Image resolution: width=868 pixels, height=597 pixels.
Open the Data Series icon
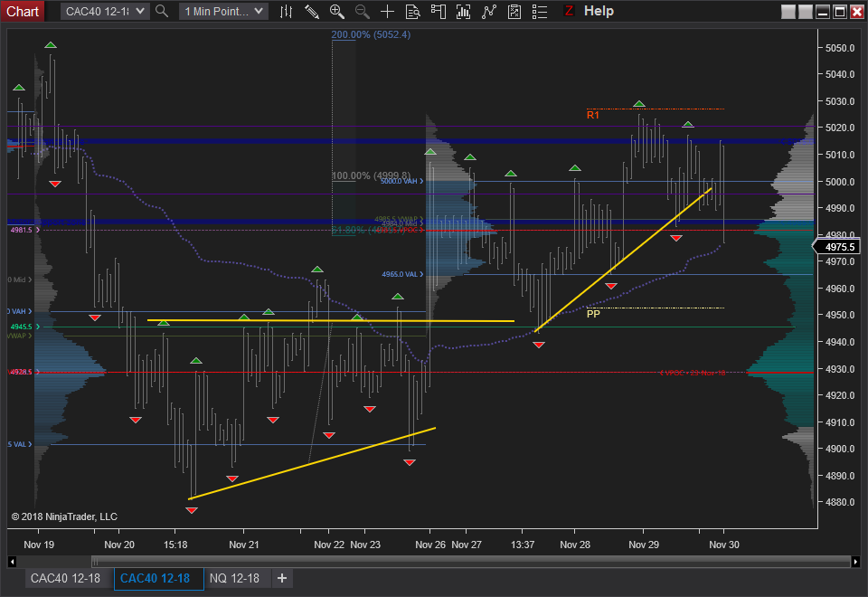pyautogui.click(x=463, y=12)
